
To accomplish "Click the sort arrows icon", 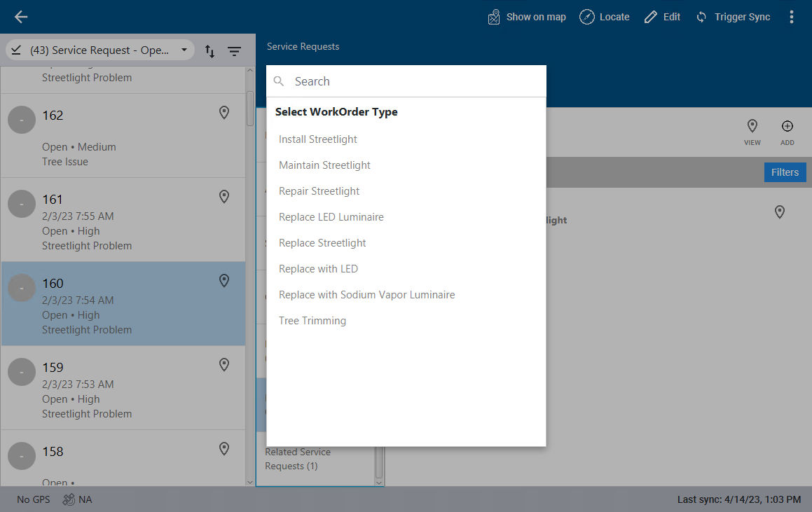I will [x=209, y=51].
